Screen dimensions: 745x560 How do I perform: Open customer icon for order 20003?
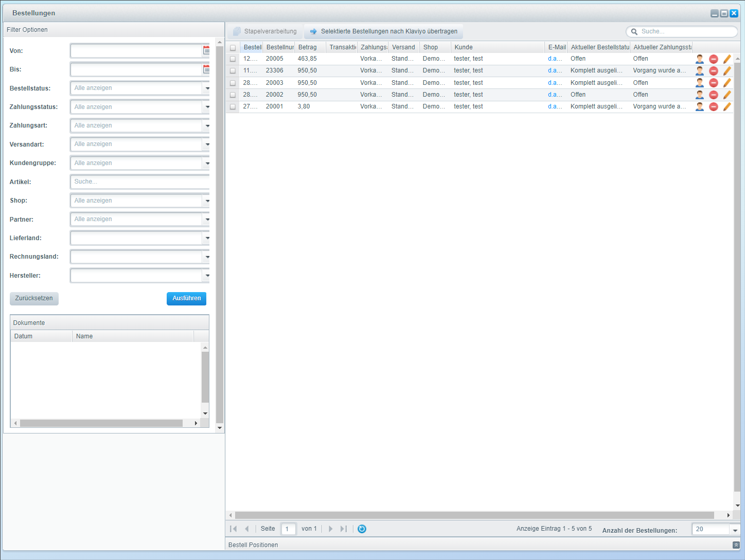point(700,83)
